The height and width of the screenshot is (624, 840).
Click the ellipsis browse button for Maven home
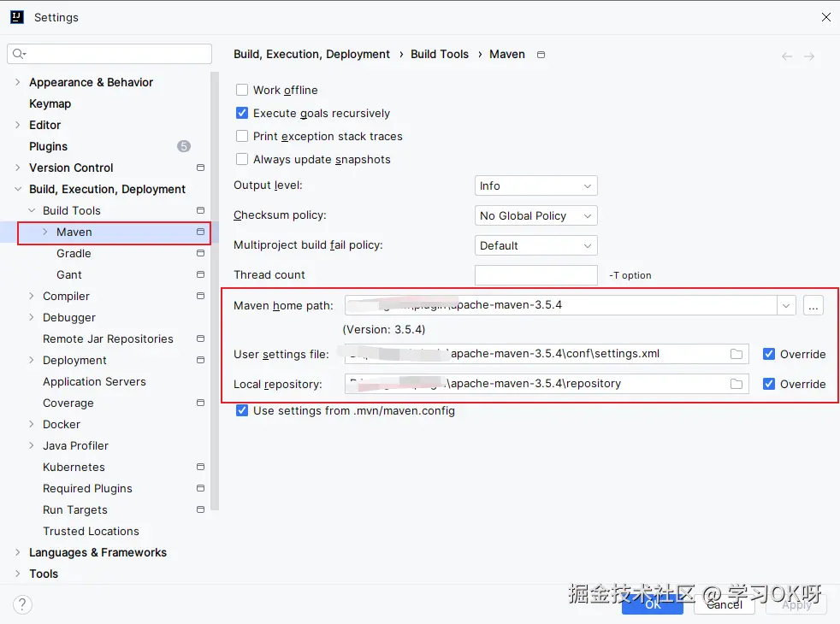pyautogui.click(x=813, y=305)
